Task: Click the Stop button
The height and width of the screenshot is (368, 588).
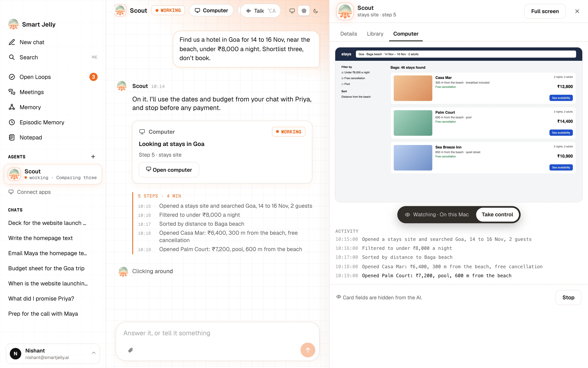Action: [568, 297]
